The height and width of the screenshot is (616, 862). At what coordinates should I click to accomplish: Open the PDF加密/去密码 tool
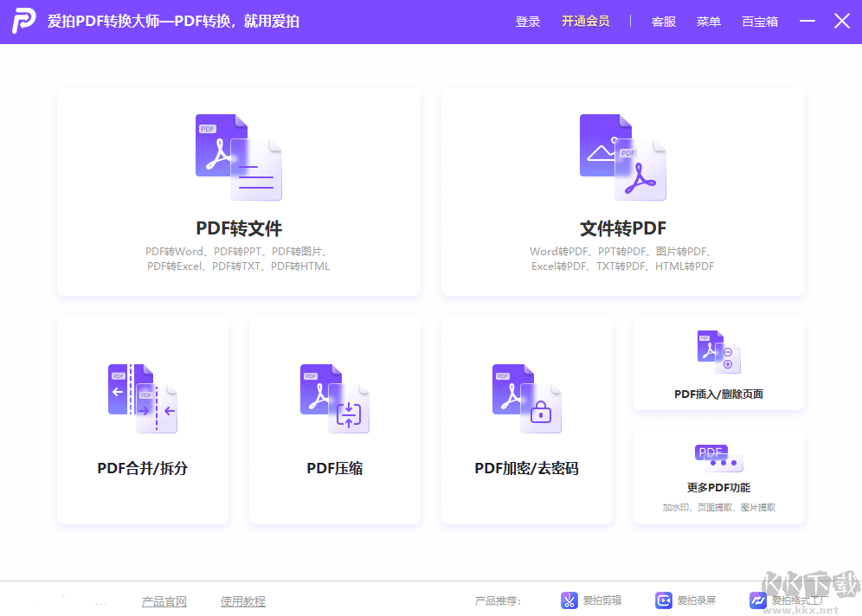pos(526,420)
